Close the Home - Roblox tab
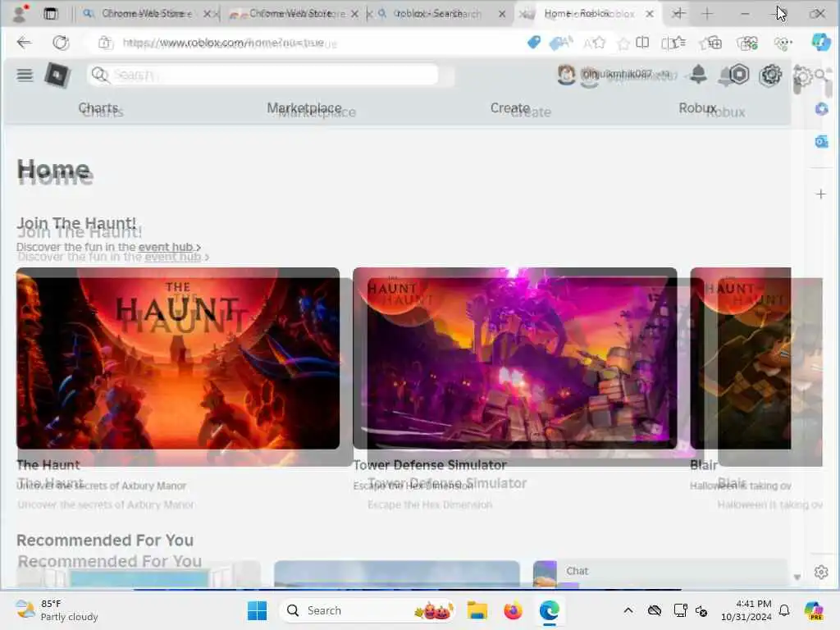The width and height of the screenshot is (840, 630). (650, 14)
